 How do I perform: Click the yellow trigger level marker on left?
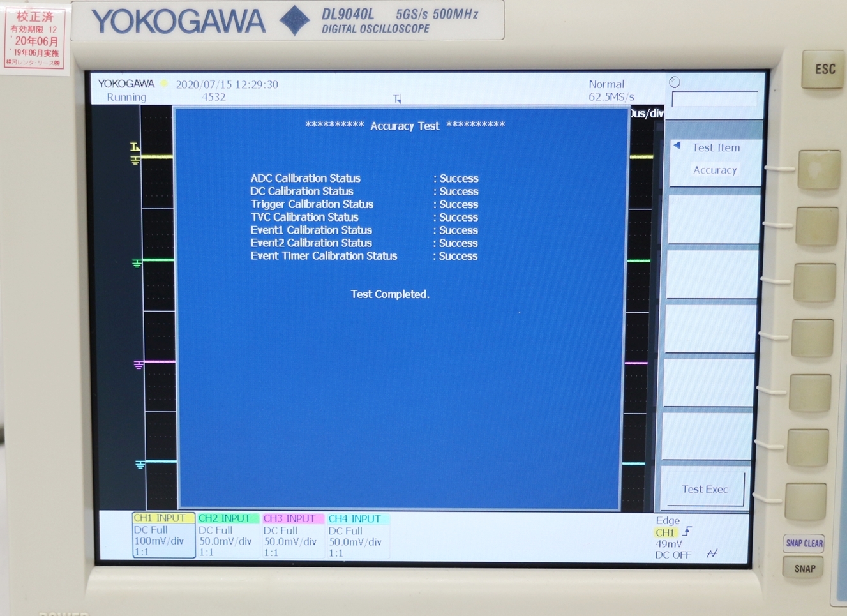[x=135, y=147]
